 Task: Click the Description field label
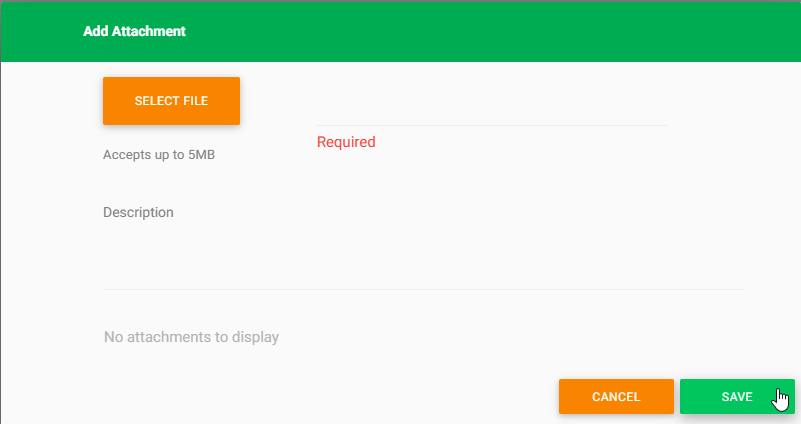138,212
